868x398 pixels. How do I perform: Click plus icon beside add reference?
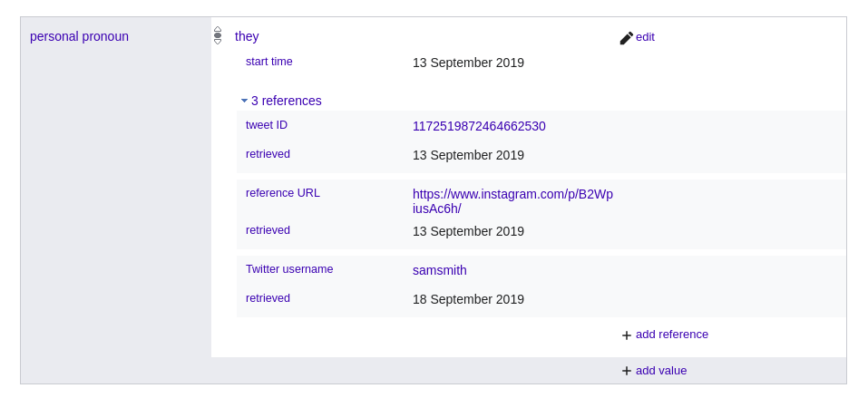[x=626, y=335]
